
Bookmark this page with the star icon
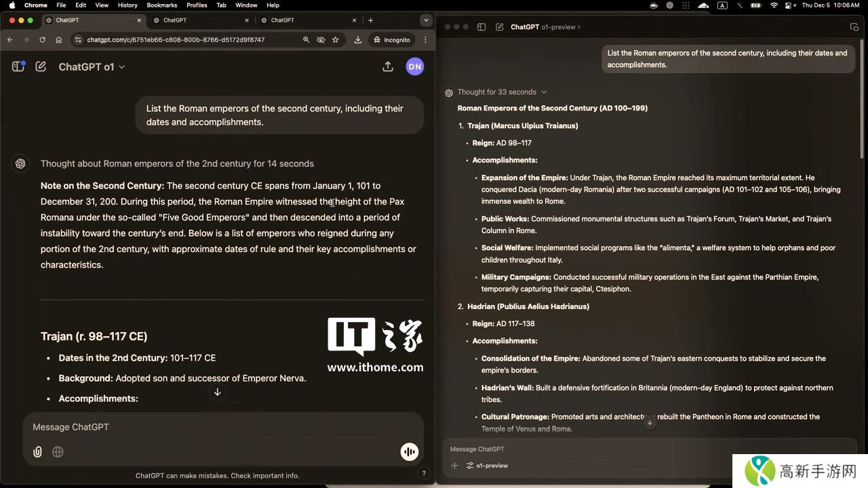click(335, 40)
